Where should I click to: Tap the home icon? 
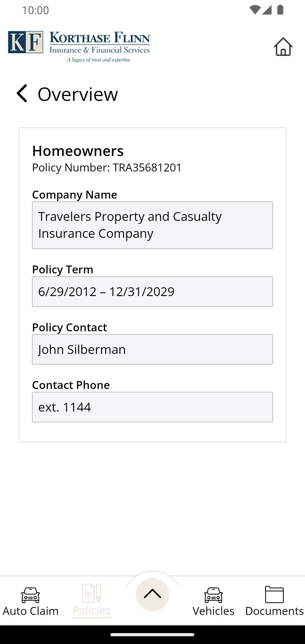point(283,47)
